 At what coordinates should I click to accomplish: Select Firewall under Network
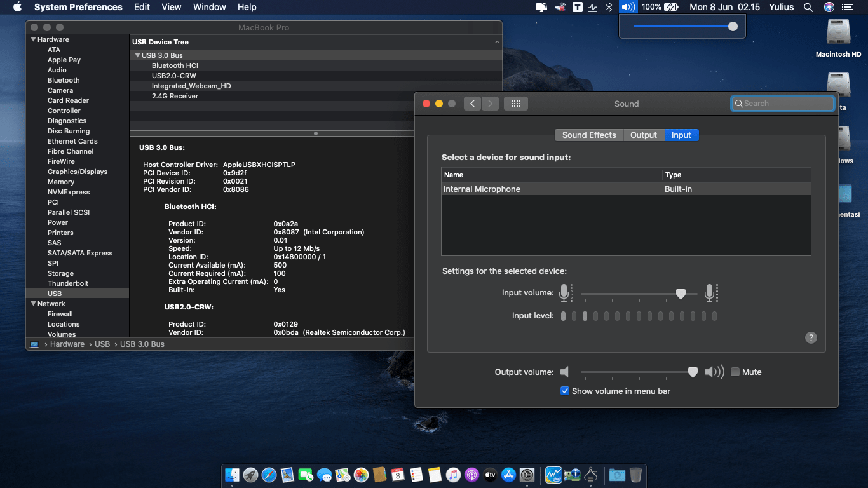(x=60, y=314)
